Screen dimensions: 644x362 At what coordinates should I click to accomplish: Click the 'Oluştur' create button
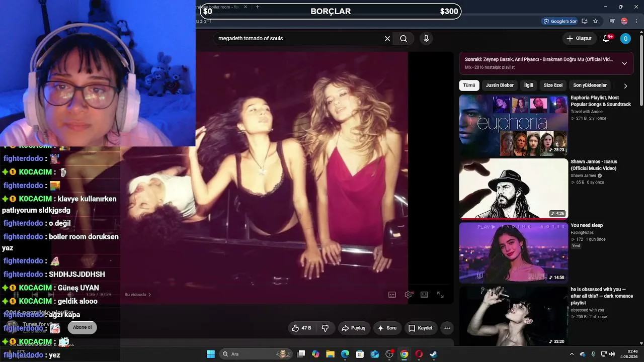pos(579,39)
